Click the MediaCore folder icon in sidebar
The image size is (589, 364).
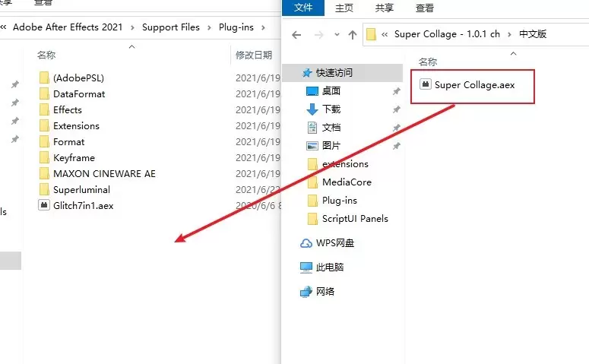(x=312, y=182)
